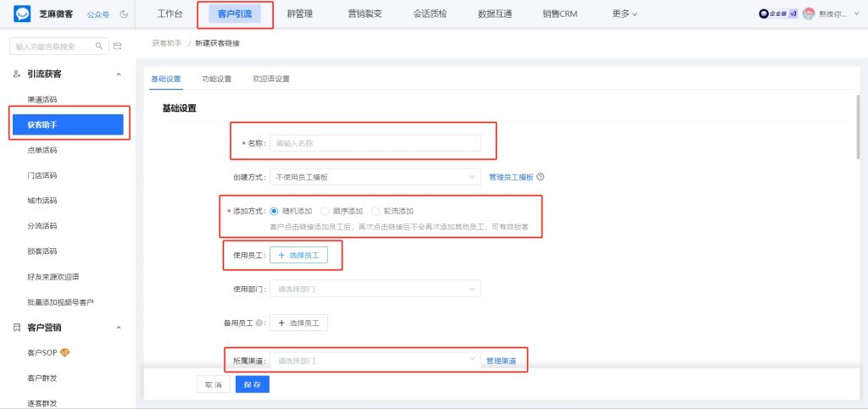Screen dimensions: 868x409
Task: Open 批量添加视频号客户 in sidebar
Action: coord(60,302)
